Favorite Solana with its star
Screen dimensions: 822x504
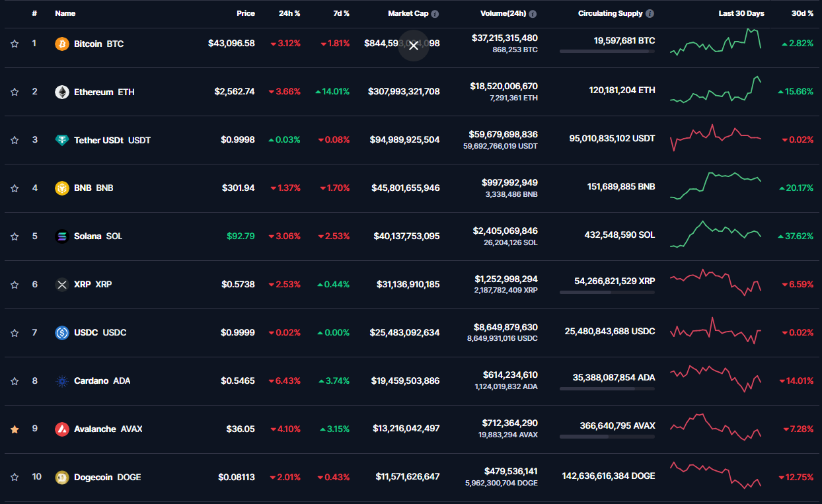pos(15,236)
